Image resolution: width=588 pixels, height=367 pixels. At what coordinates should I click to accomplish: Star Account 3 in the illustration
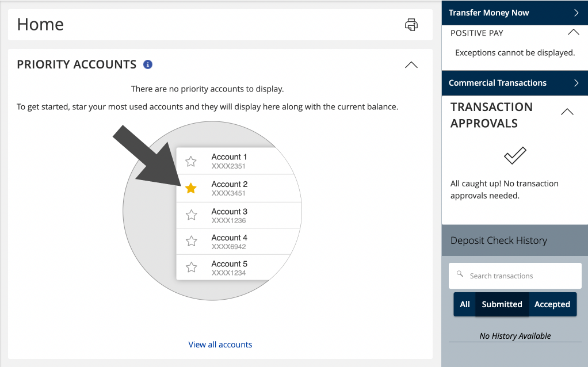191,215
